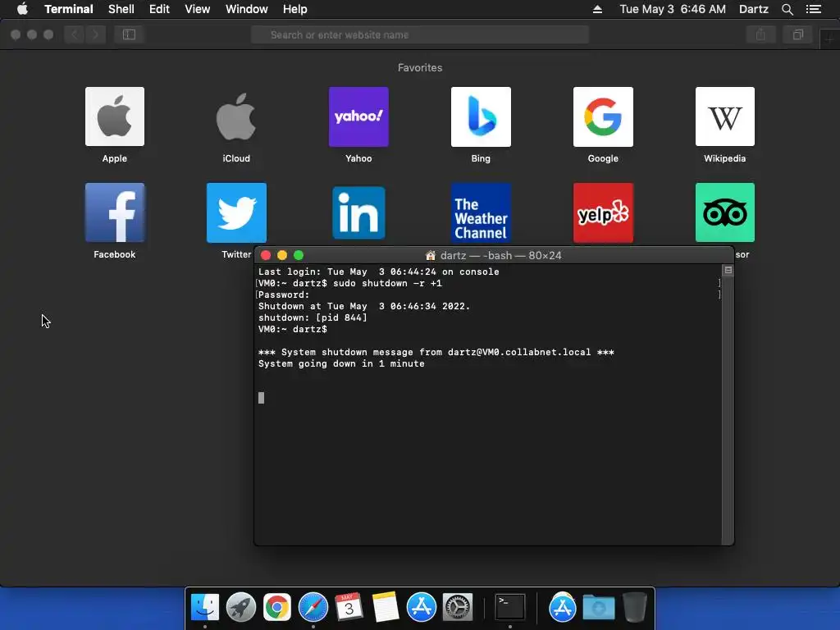Open the iCloud favorite in Safari
The width and height of the screenshot is (840, 630).
coord(236,116)
